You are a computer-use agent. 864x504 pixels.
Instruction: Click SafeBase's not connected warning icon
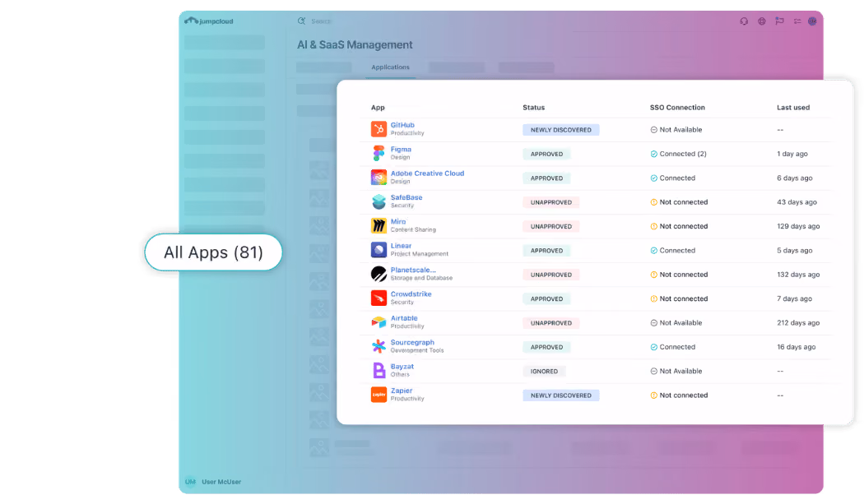coord(653,202)
